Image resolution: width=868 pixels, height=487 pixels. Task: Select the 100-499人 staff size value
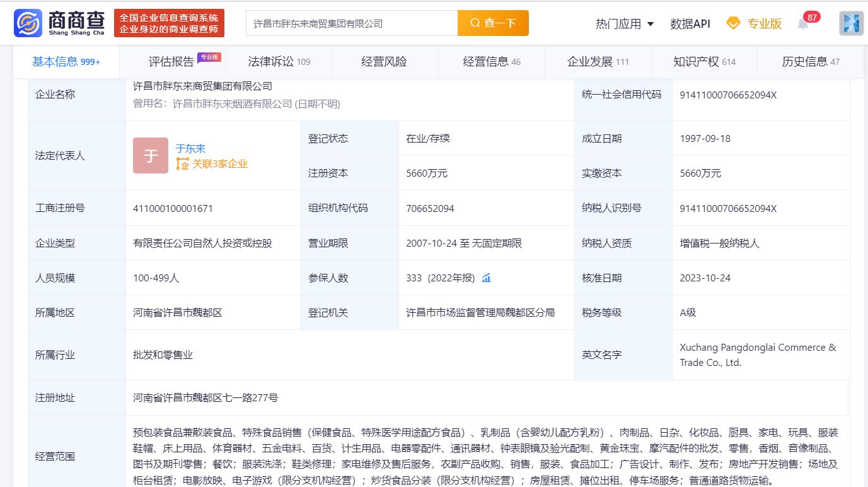[158, 278]
